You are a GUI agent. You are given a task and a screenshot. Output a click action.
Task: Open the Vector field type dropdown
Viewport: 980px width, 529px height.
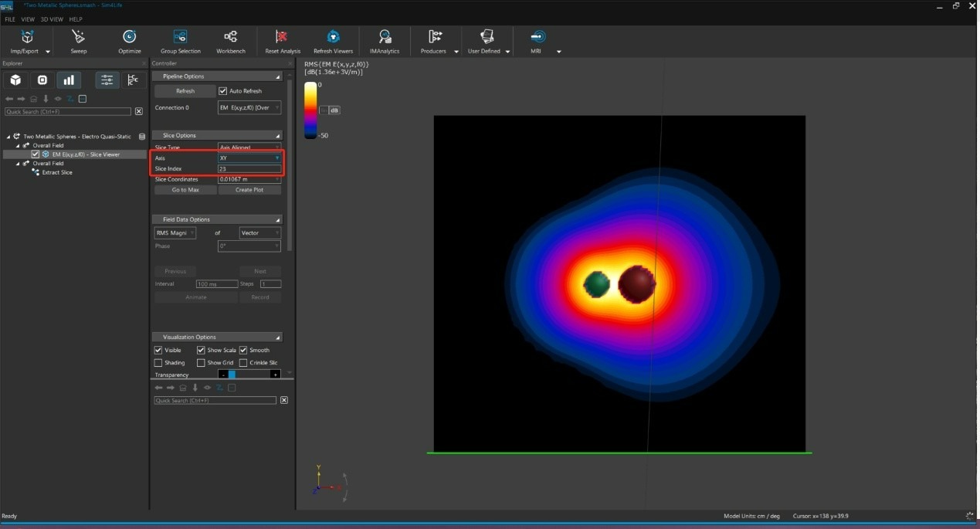259,233
